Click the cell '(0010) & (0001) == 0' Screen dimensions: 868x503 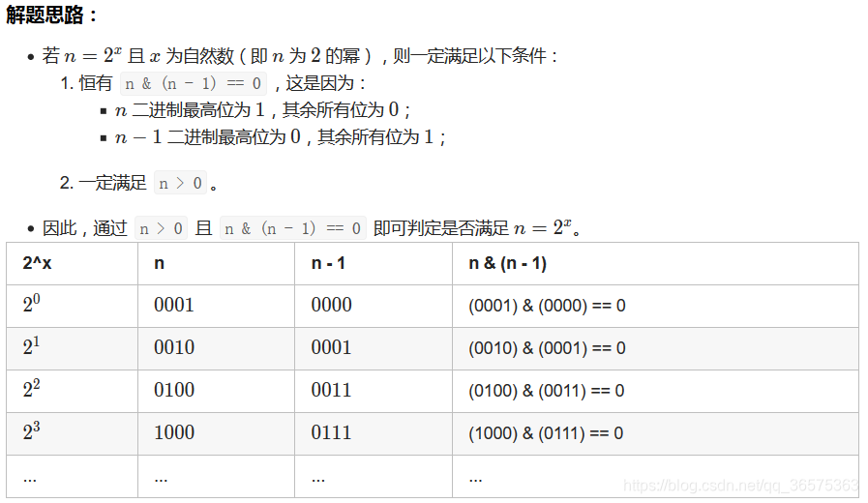pos(655,348)
